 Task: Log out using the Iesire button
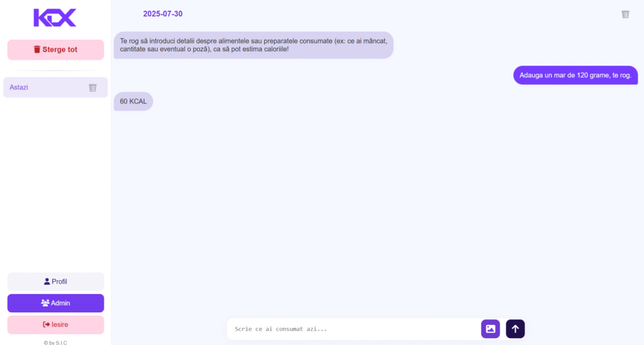click(55, 324)
